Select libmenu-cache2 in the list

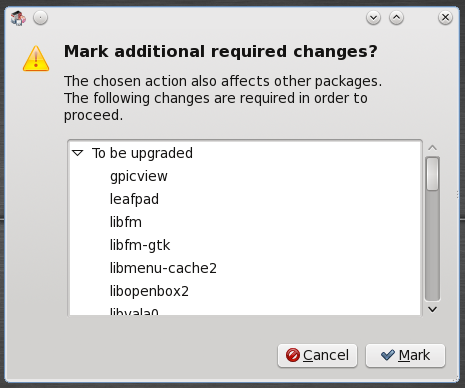(x=163, y=268)
